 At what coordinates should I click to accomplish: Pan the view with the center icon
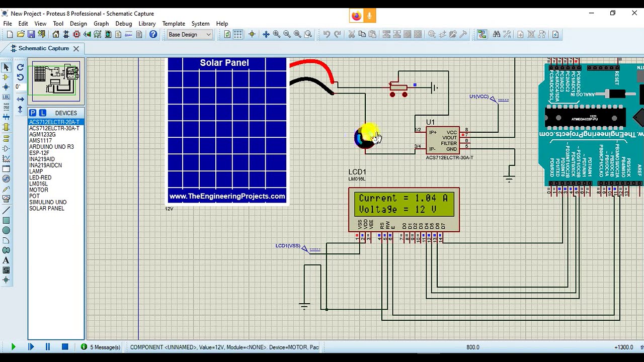click(x=266, y=34)
